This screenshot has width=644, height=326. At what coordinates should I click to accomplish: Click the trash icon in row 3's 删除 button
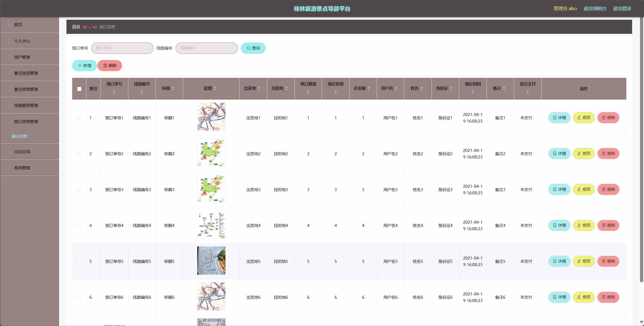coord(604,190)
